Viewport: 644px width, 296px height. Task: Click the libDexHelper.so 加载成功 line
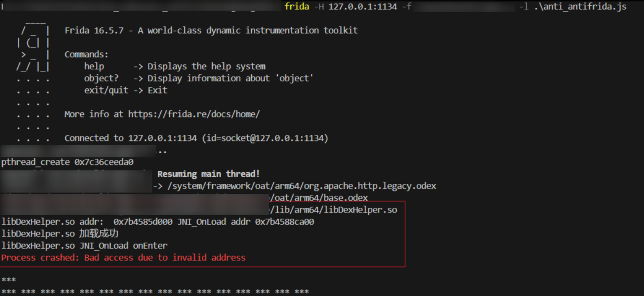click(60, 234)
